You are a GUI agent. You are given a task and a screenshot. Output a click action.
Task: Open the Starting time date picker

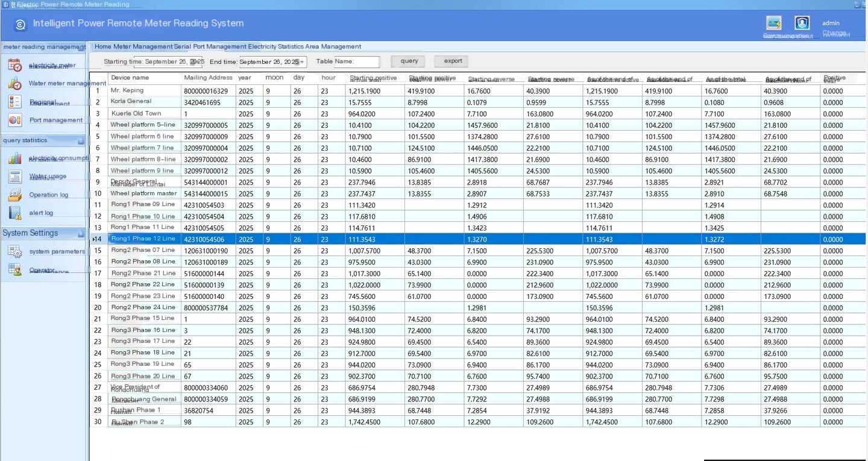(196, 61)
